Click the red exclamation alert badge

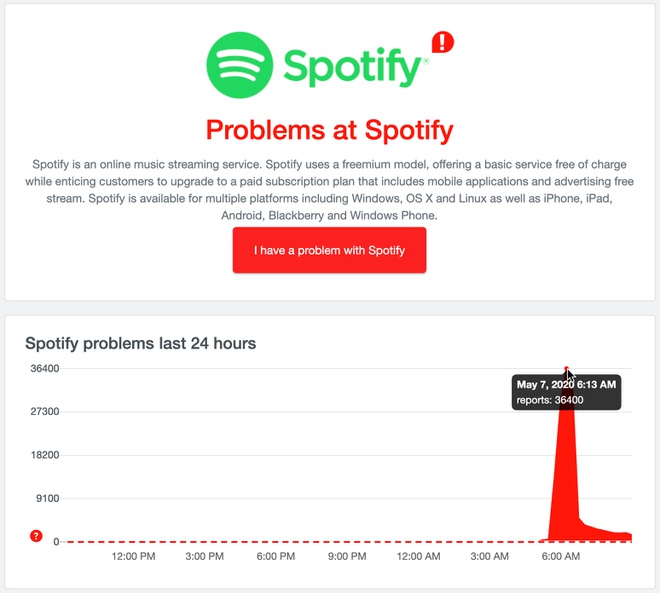(x=442, y=42)
